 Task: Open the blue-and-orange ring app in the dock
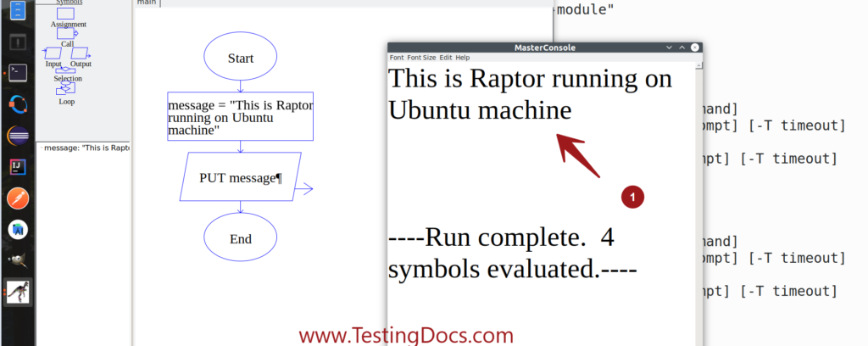(18, 104)
